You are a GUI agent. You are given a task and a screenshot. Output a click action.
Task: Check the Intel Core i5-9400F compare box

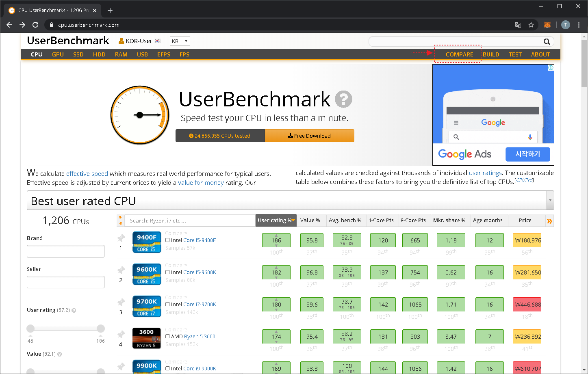coord(167,240)
